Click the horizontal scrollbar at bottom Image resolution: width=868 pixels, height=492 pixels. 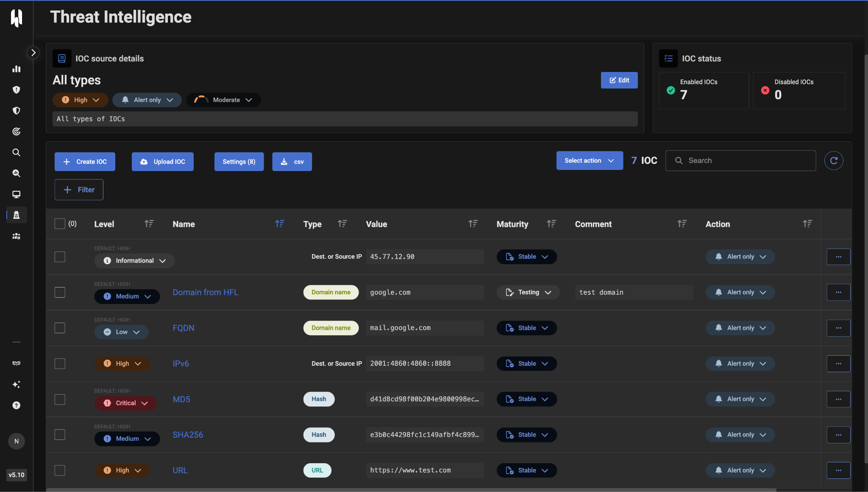click(x=411, y=490)
